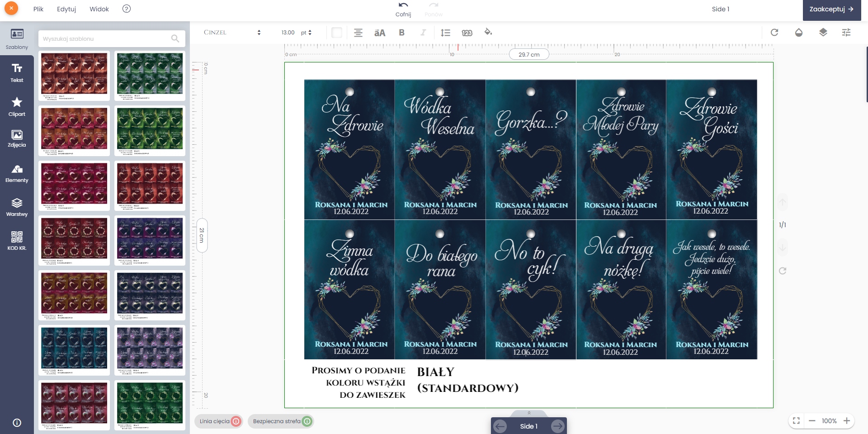Image resolution: width=868 pixels, height=434 pixels.
Task: Move page down with the arrow
Action: (783, 248)
